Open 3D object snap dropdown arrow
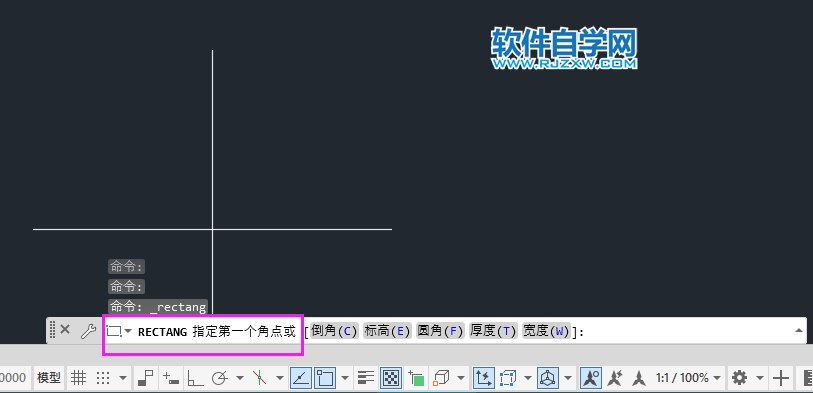 460,378
